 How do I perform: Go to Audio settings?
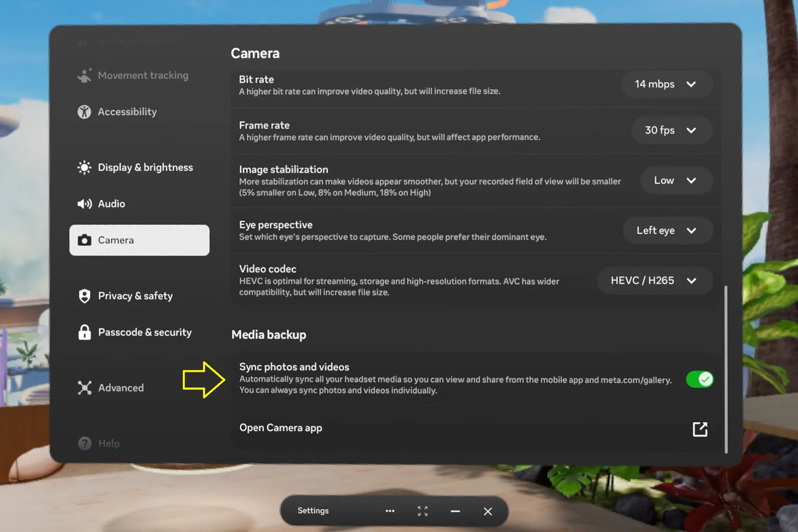139,204
